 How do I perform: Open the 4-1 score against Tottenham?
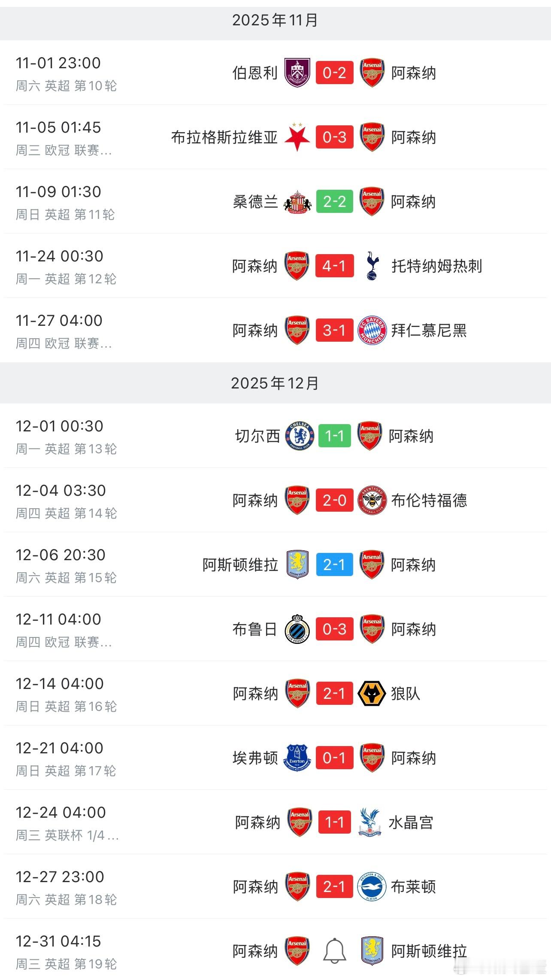334,266
